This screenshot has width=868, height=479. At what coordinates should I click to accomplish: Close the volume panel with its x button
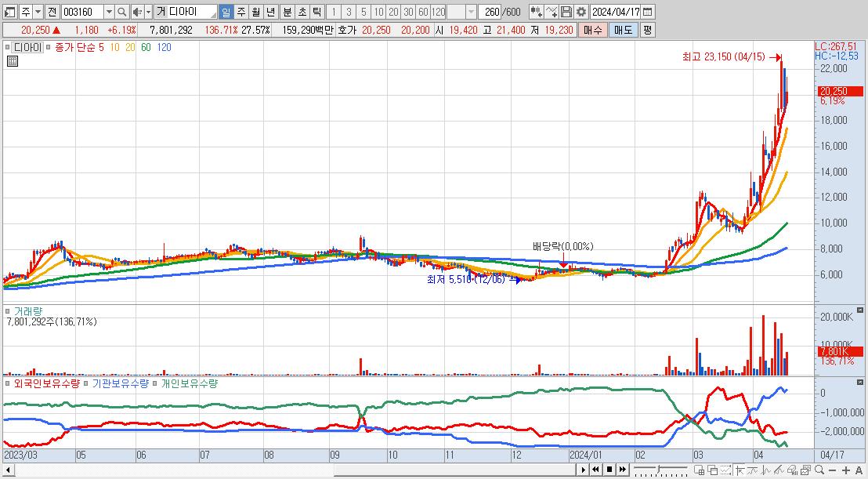859,310
